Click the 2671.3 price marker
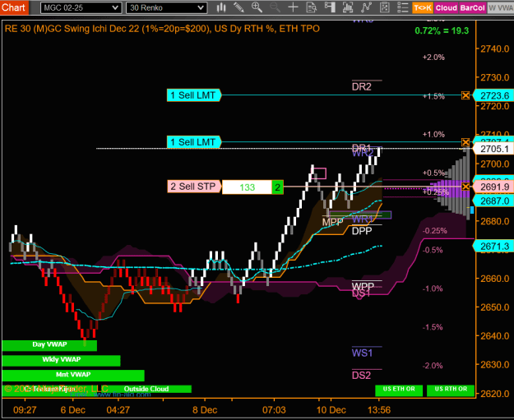Viewport: 514px width, 420px height. coord(494,246)
